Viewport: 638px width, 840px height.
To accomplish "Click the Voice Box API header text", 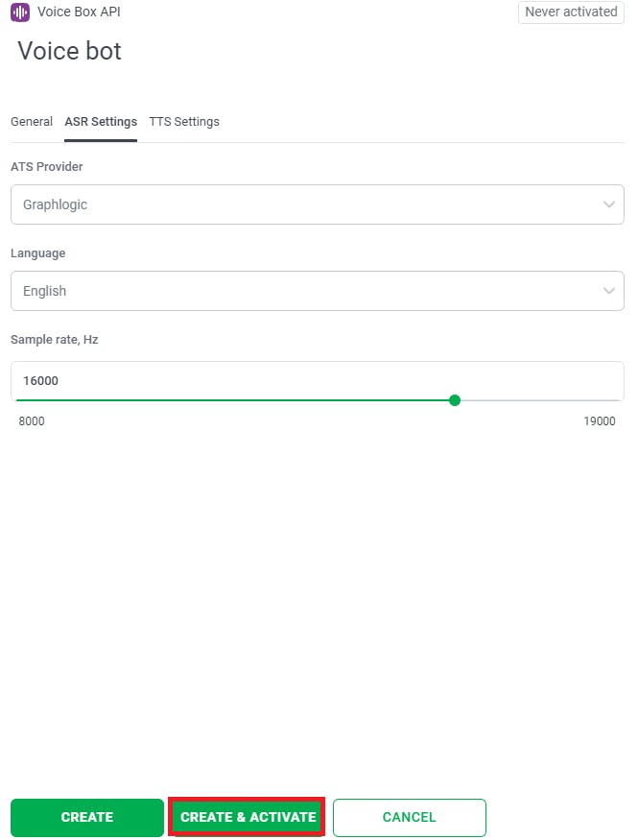I will tap(79, 12).
